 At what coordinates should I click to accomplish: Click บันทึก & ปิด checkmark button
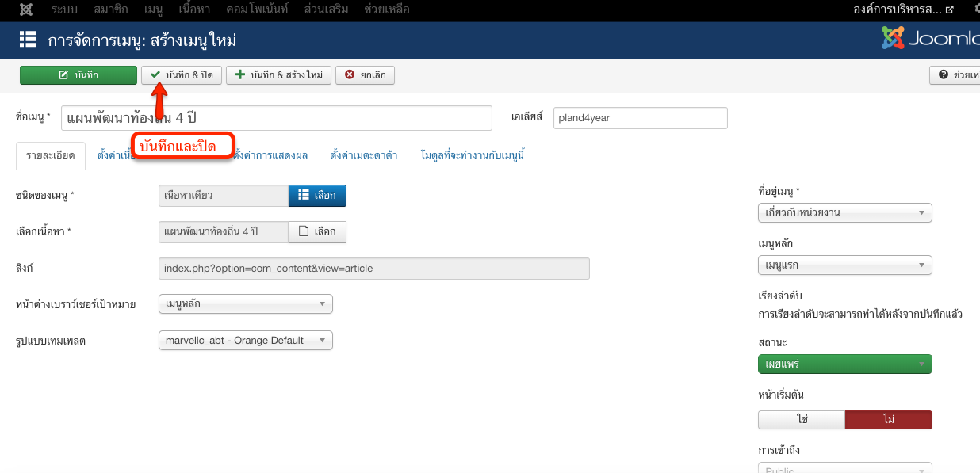[x=182, y=75]
